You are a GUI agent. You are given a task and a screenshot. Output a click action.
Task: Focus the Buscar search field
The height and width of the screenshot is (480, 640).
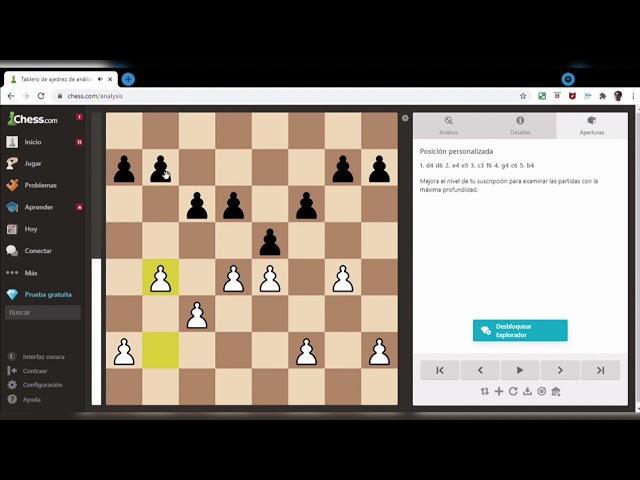pos(43,313)
